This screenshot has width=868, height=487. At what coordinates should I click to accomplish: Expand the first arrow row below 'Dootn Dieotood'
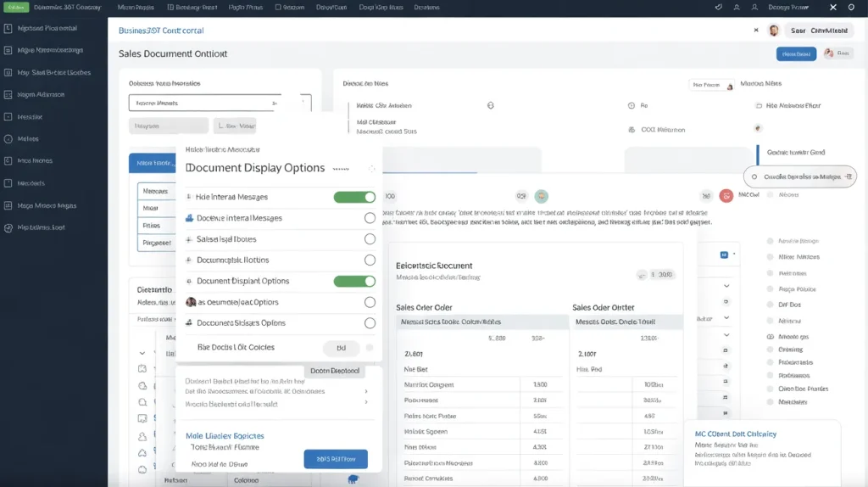coord(366,391)
